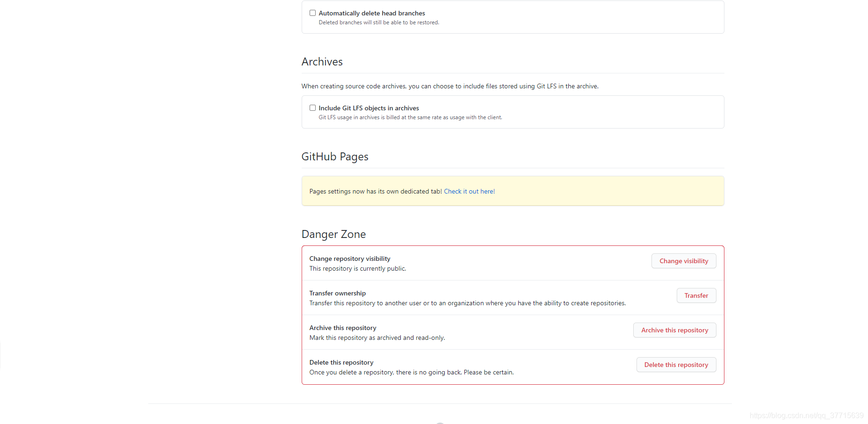Image resolution: width=868 pixels, height=424 pixels.
Task: Select the 'Archives' heading text
Action: (x=322, y=62)
